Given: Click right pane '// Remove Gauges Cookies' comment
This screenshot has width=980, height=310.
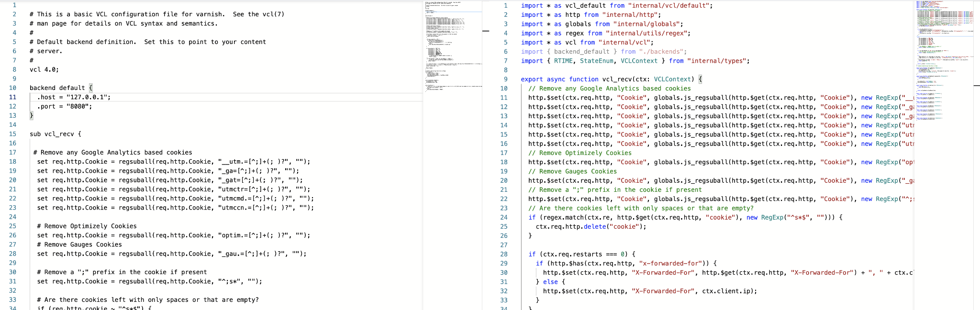Looking at the screenshot, I should 573,171.
